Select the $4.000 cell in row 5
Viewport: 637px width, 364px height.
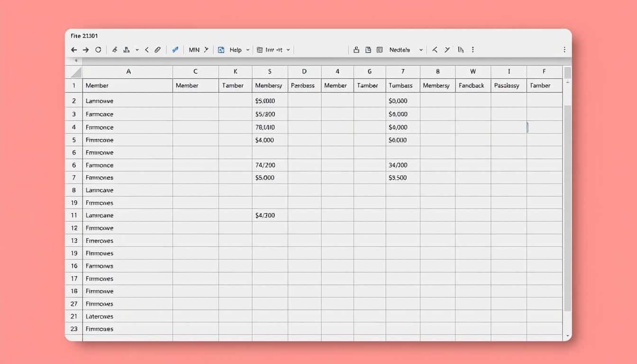click(x=270, y=140)
